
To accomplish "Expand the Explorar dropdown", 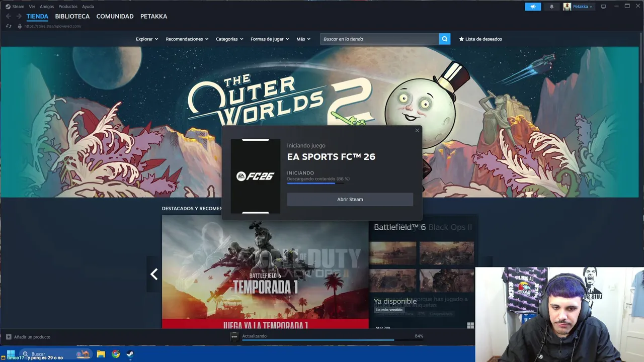I will [x=147, y=39].
